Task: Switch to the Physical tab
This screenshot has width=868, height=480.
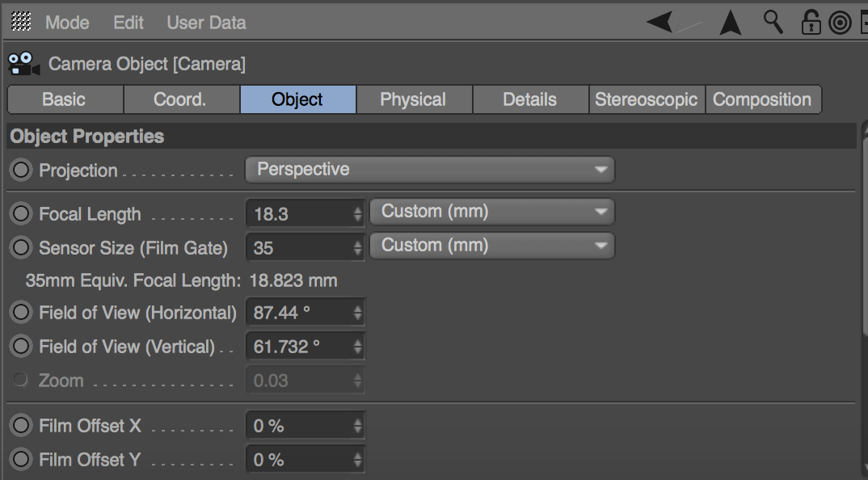Action: tap(413, 99)
